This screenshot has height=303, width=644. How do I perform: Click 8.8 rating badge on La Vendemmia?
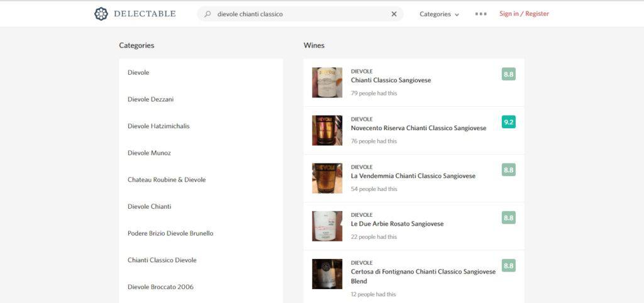pos(508,170)
